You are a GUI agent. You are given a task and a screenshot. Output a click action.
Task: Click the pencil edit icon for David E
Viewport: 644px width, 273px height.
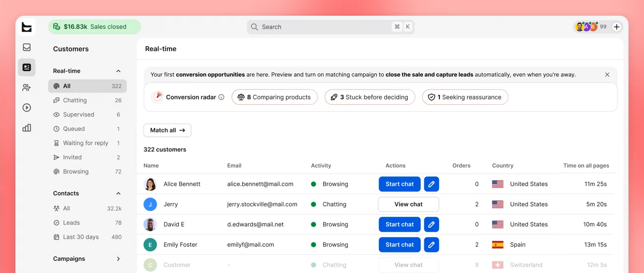pyautogui.click(x=431, y=224)
